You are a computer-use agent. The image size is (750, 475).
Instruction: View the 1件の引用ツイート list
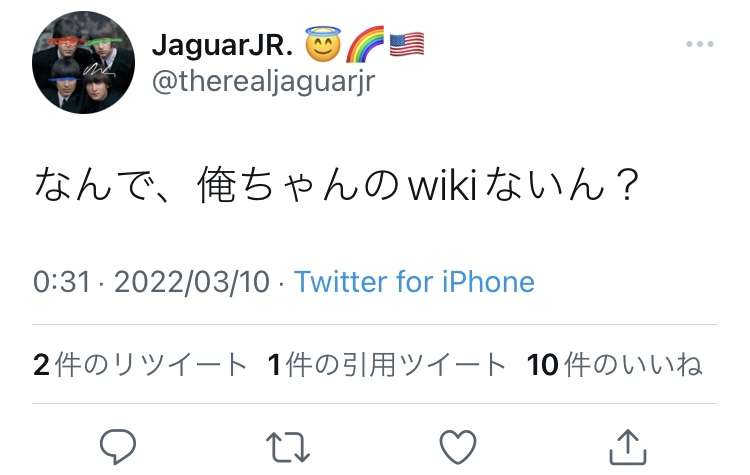387,365
